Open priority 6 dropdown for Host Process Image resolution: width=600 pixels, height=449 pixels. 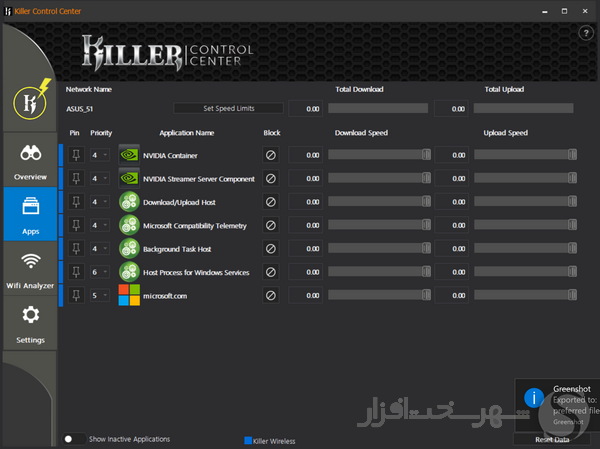coord(100,272)
